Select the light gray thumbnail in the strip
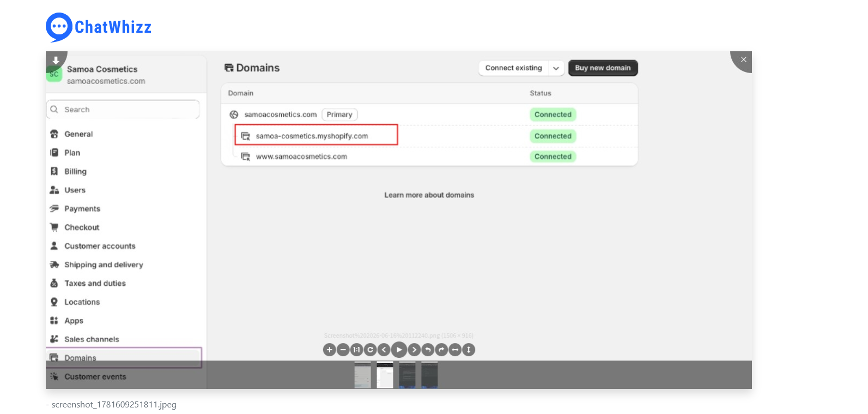Screen dimensions: 868x414 coord(362,375)
